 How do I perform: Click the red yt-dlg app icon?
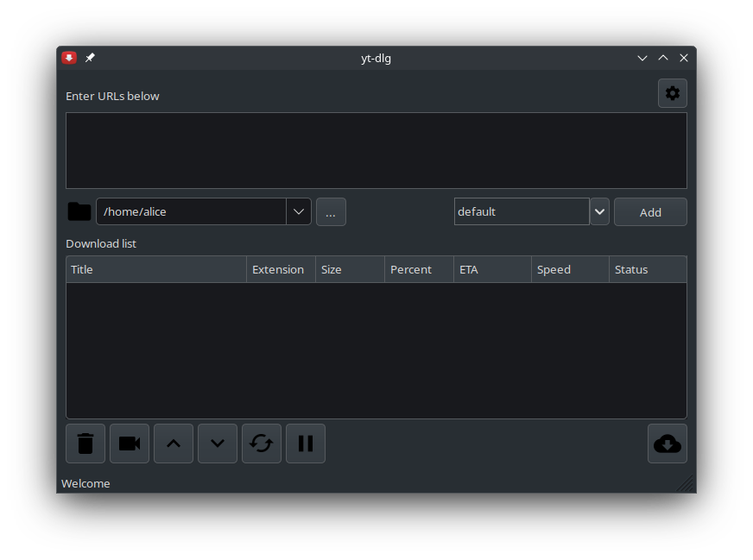pos(69,58)
